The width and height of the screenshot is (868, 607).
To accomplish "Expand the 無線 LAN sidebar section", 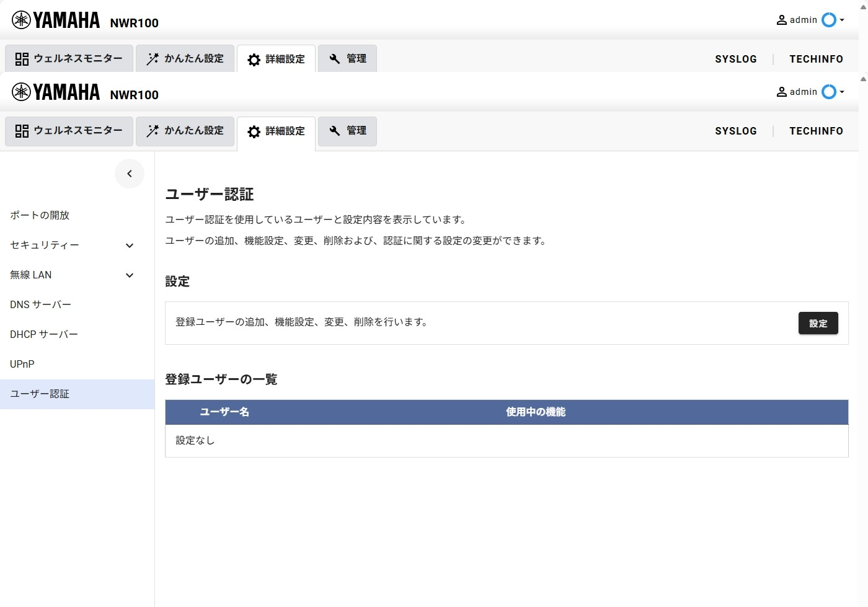I will pyautogui.click(x=130, y=275).
